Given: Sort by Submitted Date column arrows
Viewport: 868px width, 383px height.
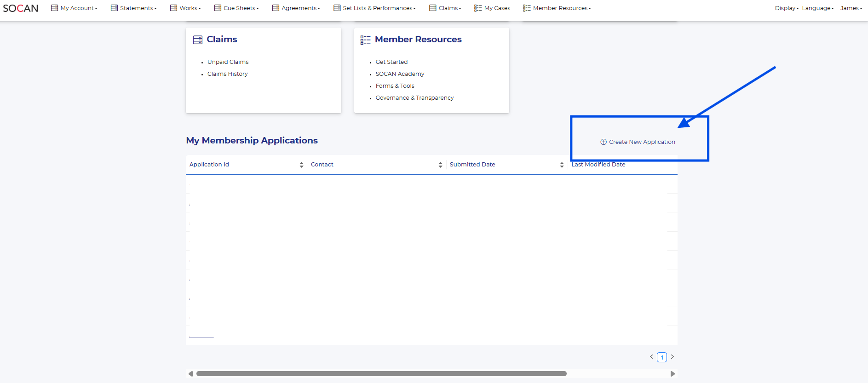Looking at the screenshot, I should pos(562,165).
